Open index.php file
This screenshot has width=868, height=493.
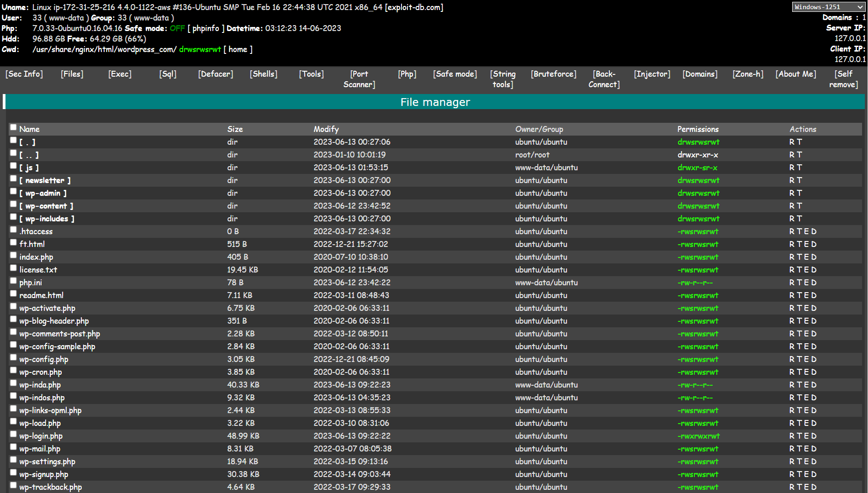click(36, 257)
